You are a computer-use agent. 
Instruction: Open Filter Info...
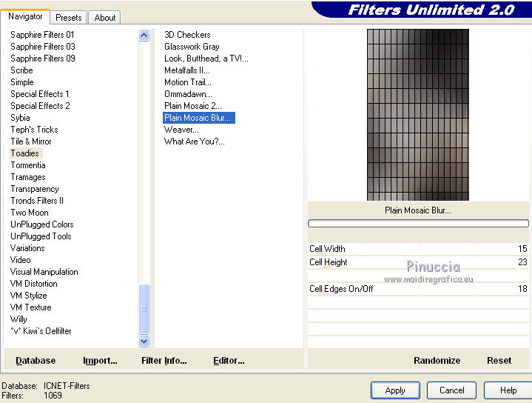[164, 360]
